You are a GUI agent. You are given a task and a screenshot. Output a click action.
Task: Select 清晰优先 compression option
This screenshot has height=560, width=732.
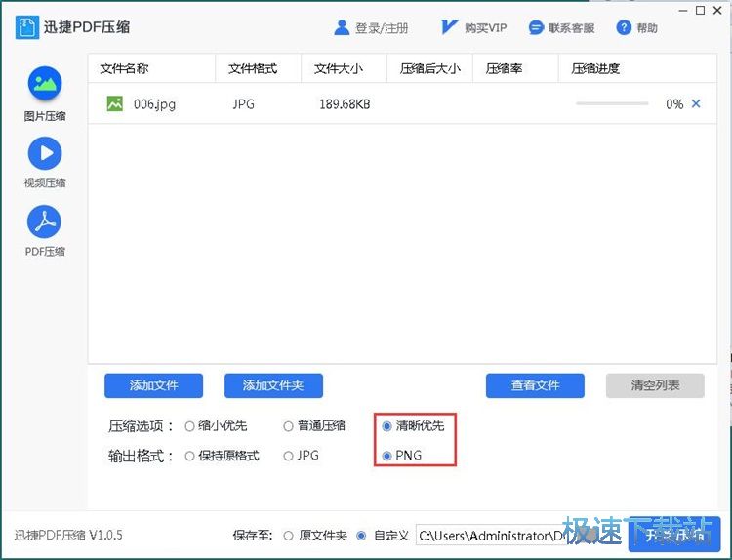(386, 426)
